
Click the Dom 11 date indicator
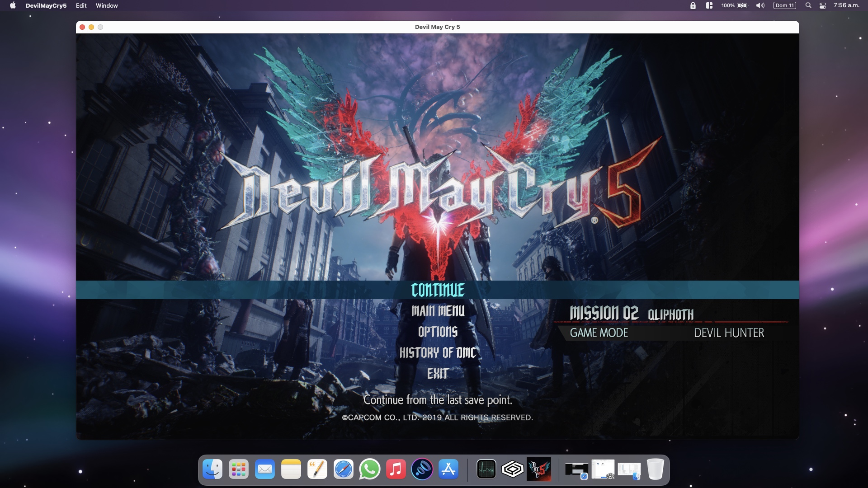click(x=785, y=5)
